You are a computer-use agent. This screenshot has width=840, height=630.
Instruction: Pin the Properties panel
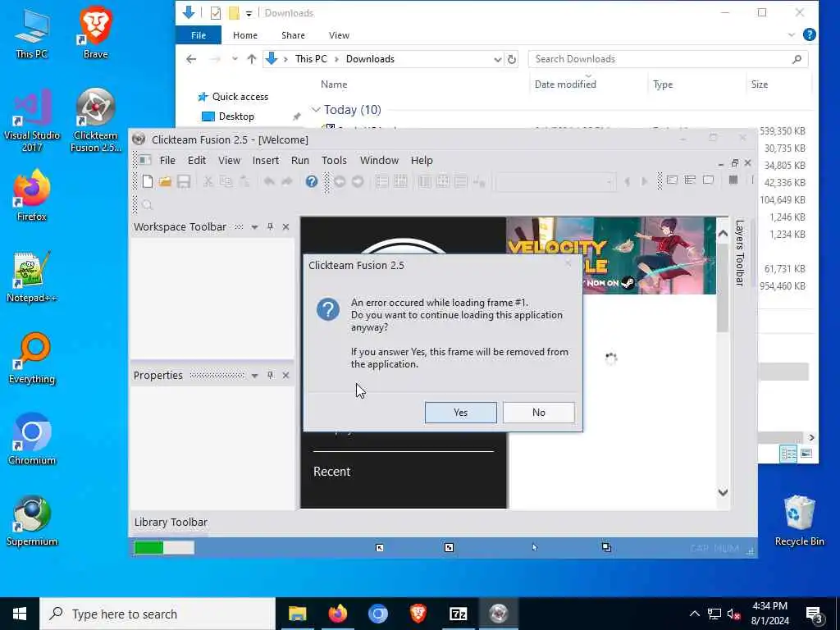tap(270, 375)
